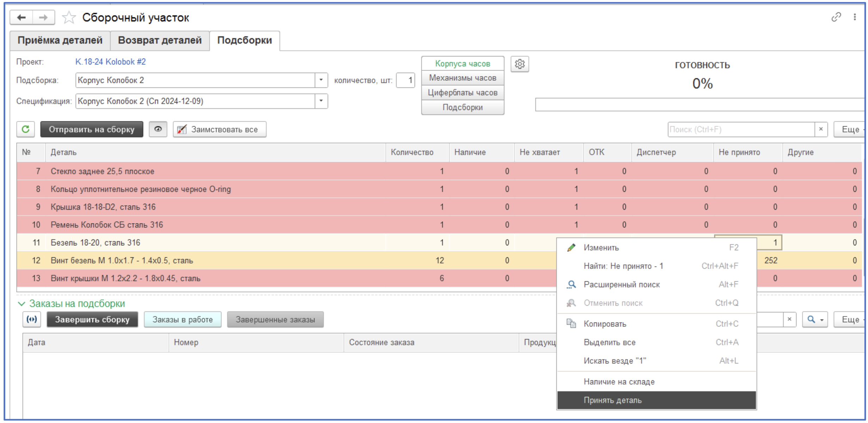Click the copy link icon
The image size is (868, 423).
[836, 17]
